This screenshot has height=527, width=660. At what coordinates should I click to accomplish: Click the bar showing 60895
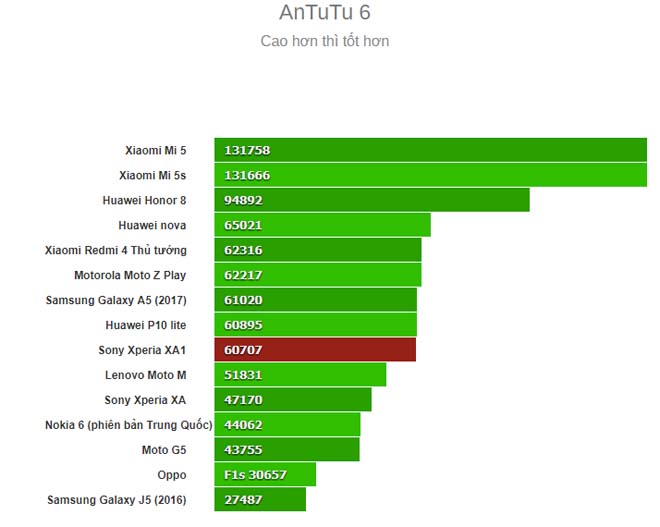coord(316,325)
